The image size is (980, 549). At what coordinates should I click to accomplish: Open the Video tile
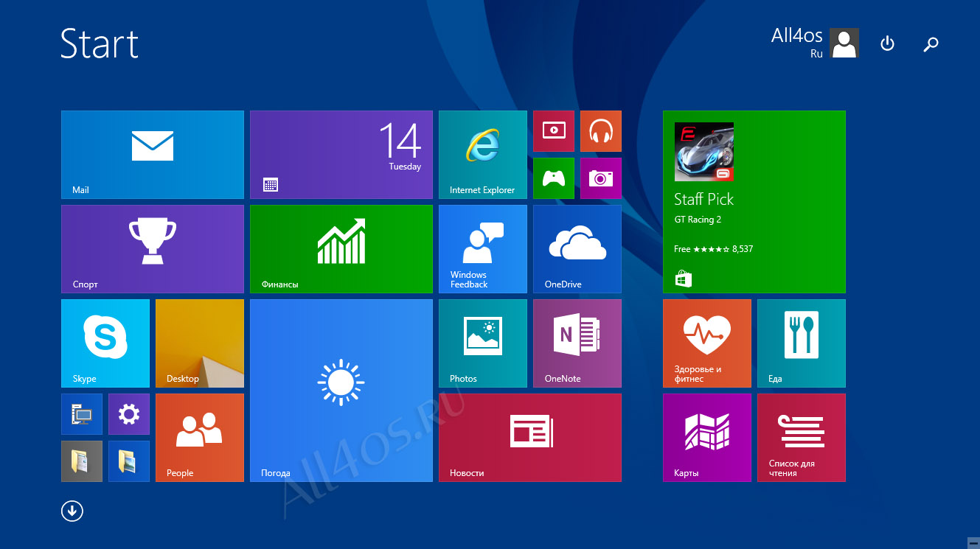(x=553, y=131)
